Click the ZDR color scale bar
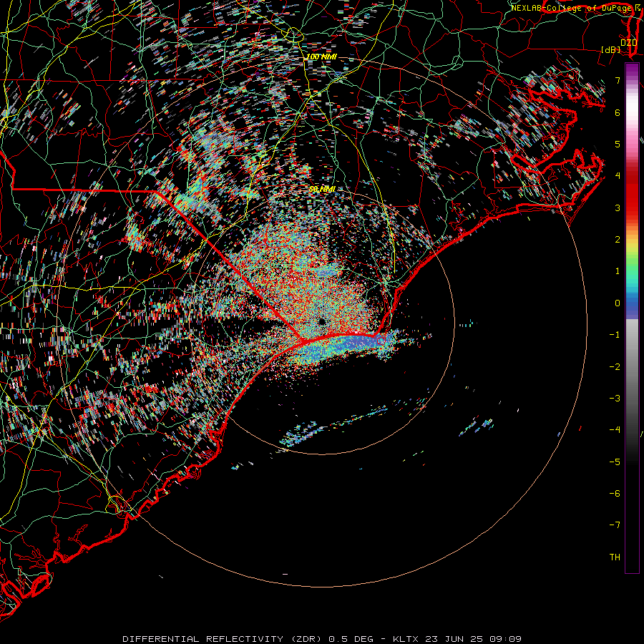The image size is (644, 644). point(632,318)
